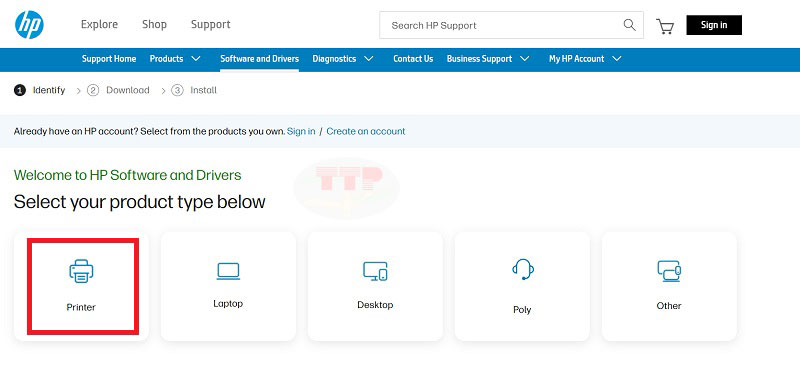Open the Shop menu
The width and height of the screenshot is (800, 376).
(x=154, y=24)
